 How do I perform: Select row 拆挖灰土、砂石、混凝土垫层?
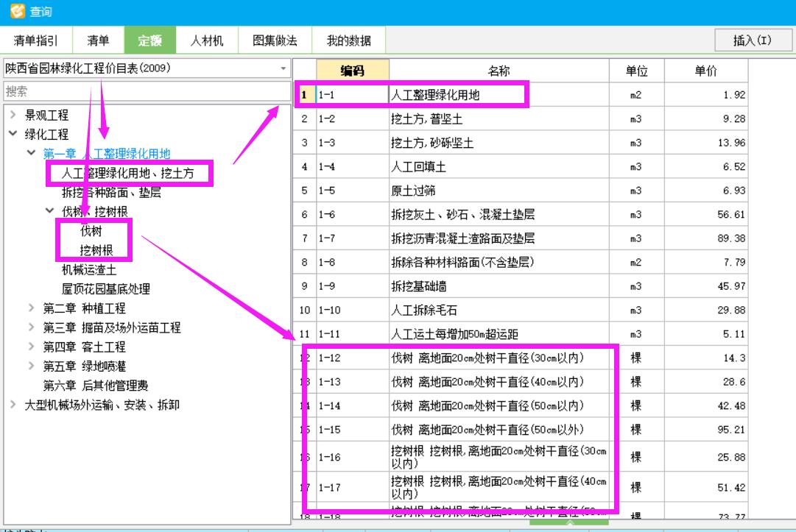pyautogui.click(x=521, y=215)
